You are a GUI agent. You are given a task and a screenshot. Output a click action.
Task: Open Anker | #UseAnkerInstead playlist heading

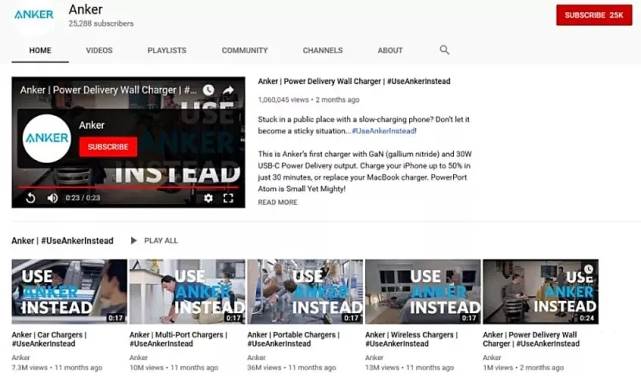coord(62,241)
